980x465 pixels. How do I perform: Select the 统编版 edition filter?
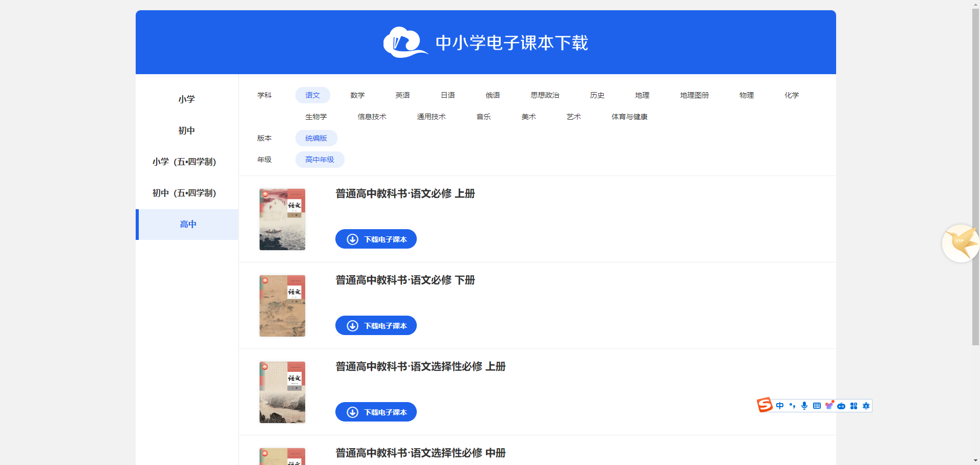pyautogui.click(x=316, y=138)
